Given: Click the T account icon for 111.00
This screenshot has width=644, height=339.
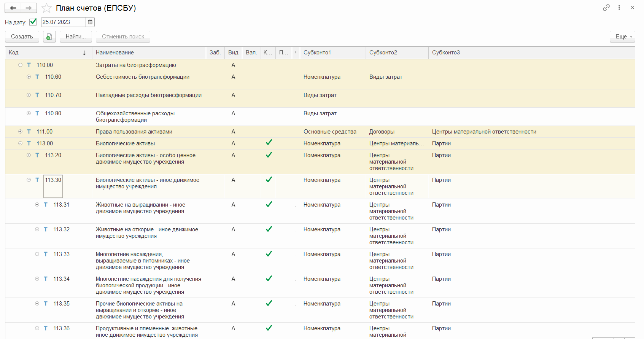Looking at the screenshot, I should click(29, 132).
